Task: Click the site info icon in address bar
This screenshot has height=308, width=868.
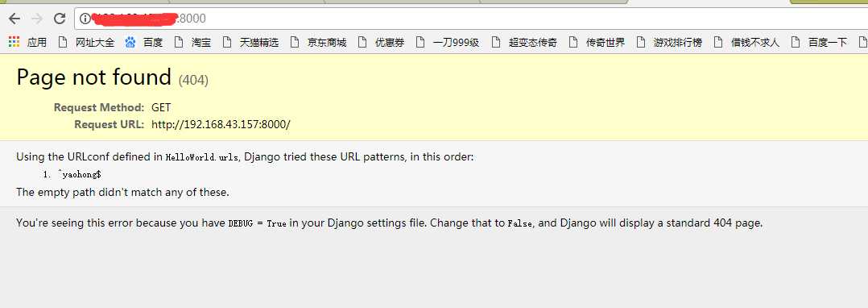Action: pyautogui.click(x=85, y=19)
